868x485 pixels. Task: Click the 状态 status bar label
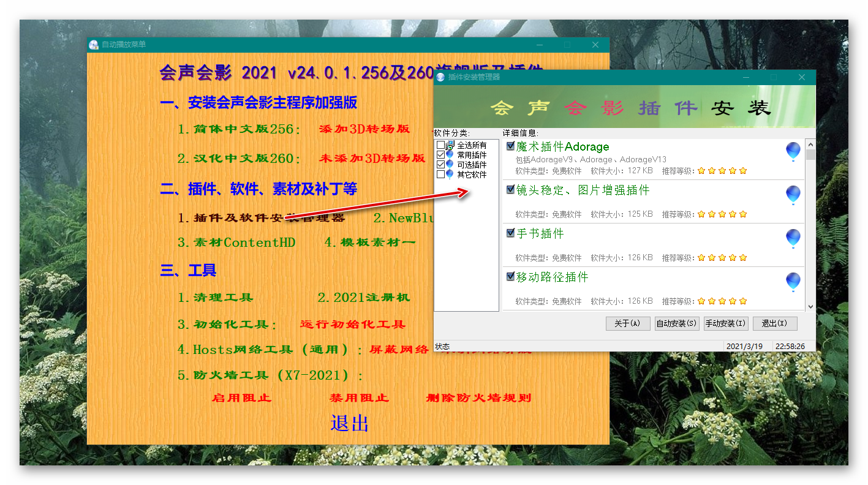442,347
